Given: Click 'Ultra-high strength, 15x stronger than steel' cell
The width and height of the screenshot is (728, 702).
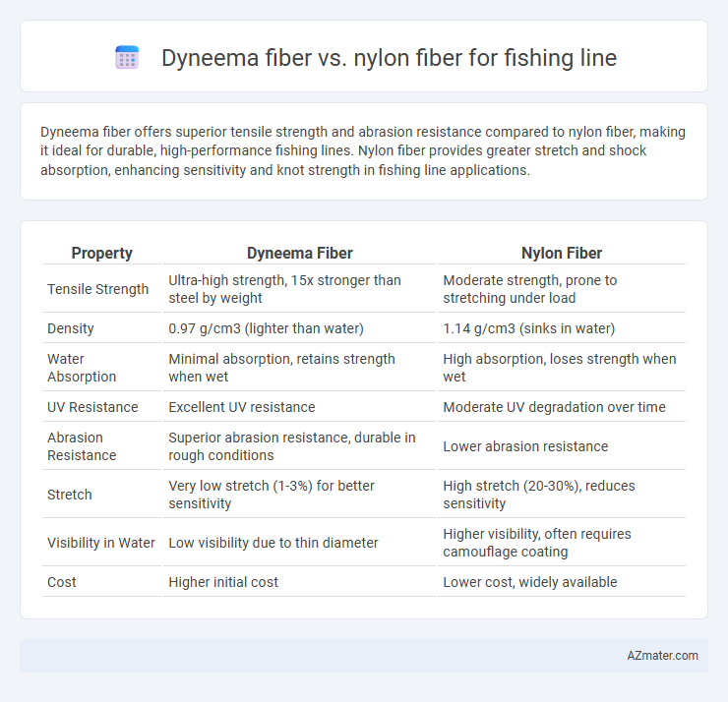Looking at the screenshot, I should [x=299, y=289].
